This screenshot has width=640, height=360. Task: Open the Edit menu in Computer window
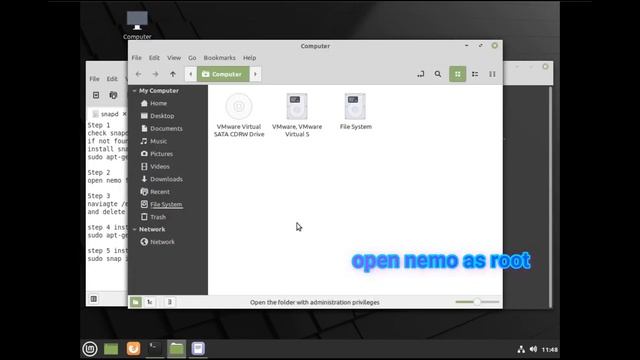(x=154, y=58)
